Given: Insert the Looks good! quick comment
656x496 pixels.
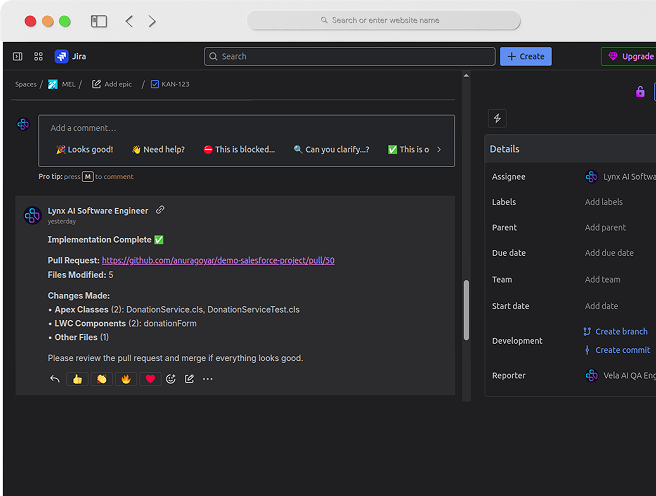Looking at the screenshot, I should (x=85, y=149).
